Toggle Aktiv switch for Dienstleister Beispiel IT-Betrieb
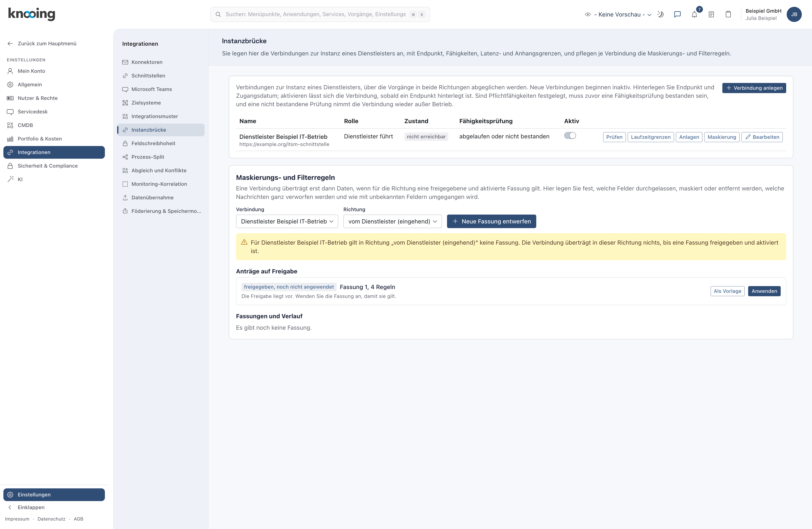This screenshot has width=812, height=529. (x=570, y=136)
